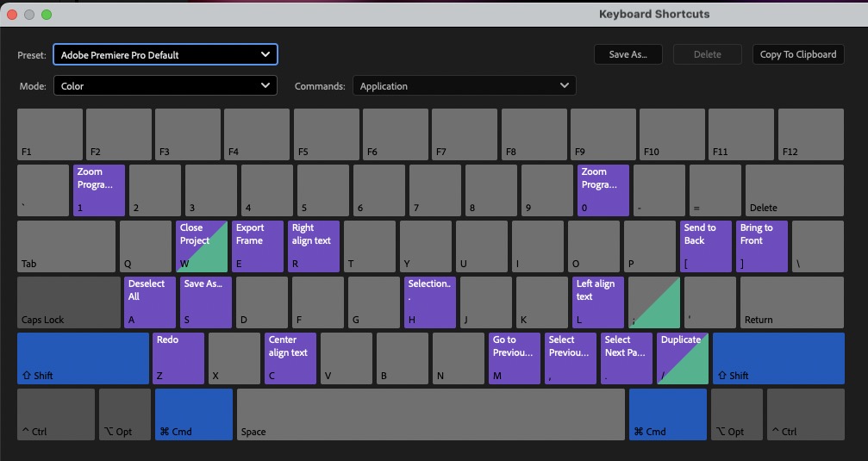Select the semicolon key with green corner
The width and height of the screenshot is (868, 461).
tap(653, 302)
